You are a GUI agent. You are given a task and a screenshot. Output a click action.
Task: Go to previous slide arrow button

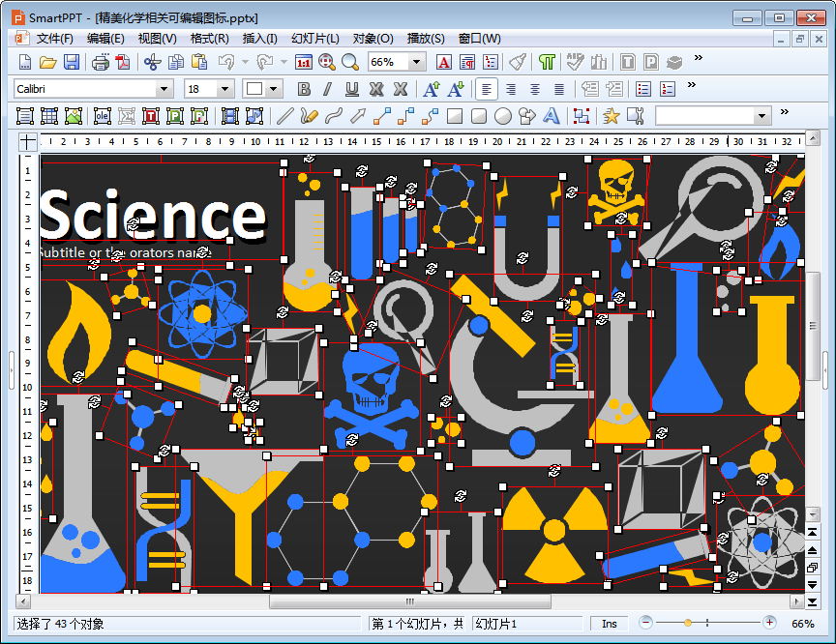pyautogui.click(x=812, y=549)
